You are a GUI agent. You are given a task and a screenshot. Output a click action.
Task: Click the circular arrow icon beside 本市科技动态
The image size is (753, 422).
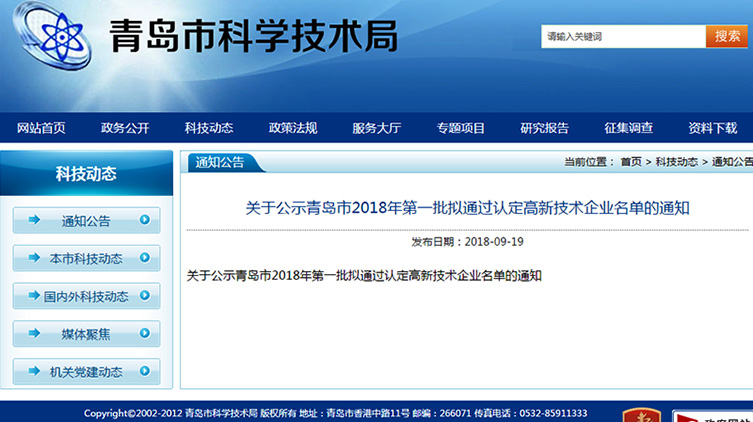click(x=145, y=258)
